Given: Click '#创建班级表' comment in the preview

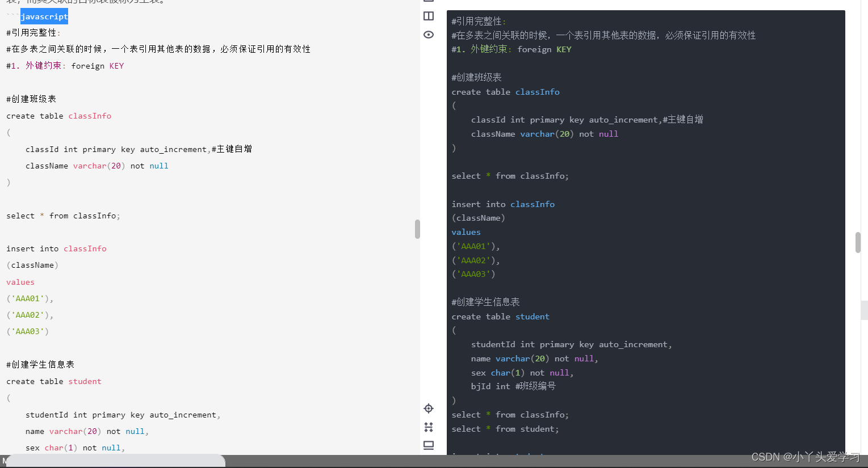Looking at the screenshot, I should click(x=476, y=77).
